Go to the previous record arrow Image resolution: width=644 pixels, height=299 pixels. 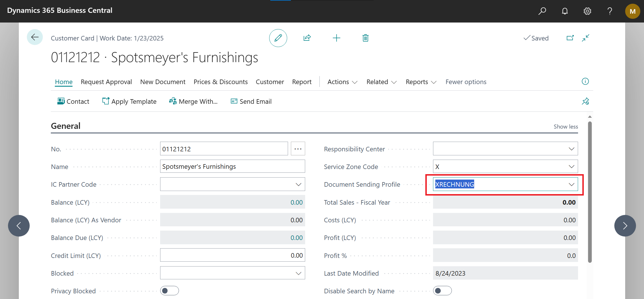tap(19, 226)
